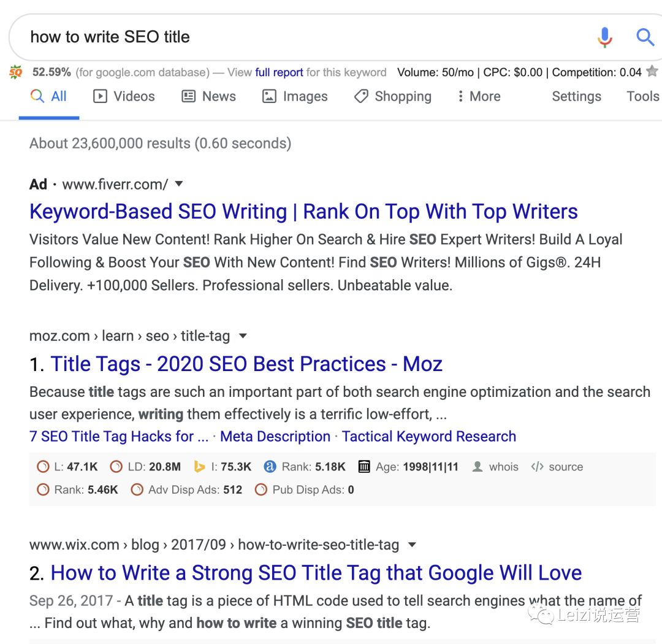Click the Bing index I: 75.3K icon
Image resolution: width=662 pixels, height=644 pixels.
199,467
